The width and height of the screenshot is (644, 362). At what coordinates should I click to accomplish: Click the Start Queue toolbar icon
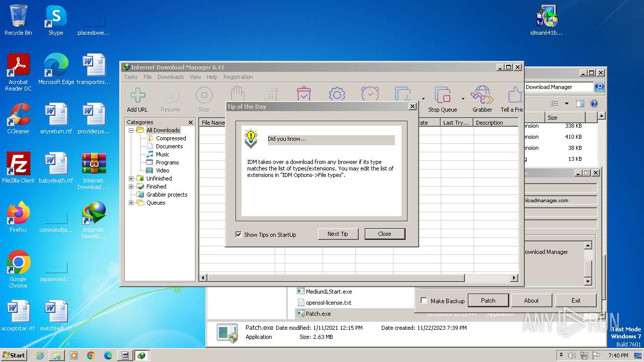coord(403,94)
